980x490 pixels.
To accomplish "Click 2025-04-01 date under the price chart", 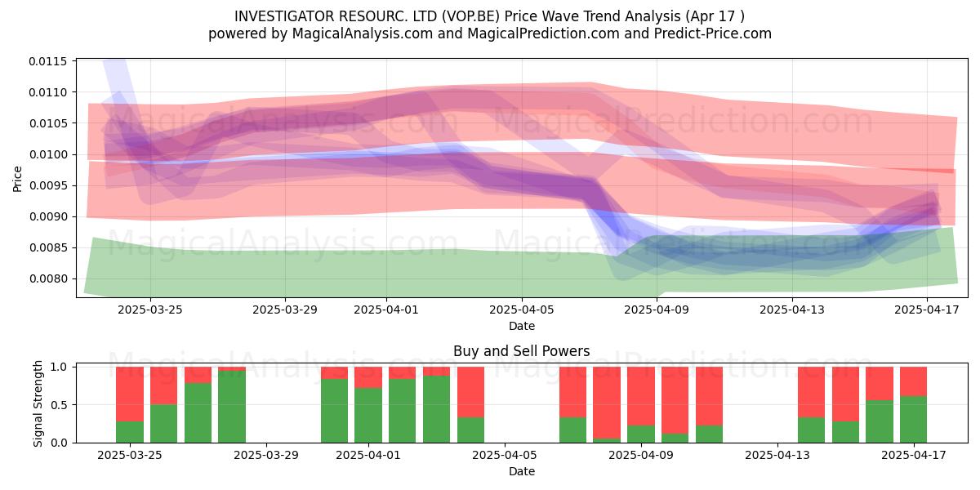I will 386,310.
